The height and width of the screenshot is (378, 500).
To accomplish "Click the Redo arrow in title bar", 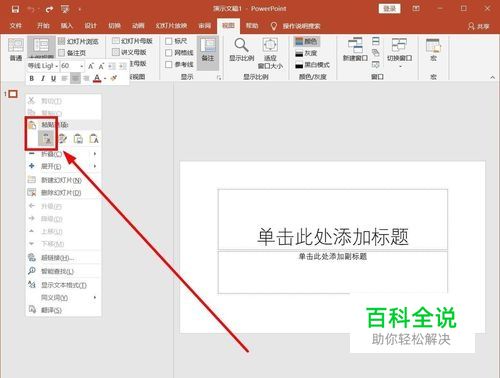I will pos(49,9).
